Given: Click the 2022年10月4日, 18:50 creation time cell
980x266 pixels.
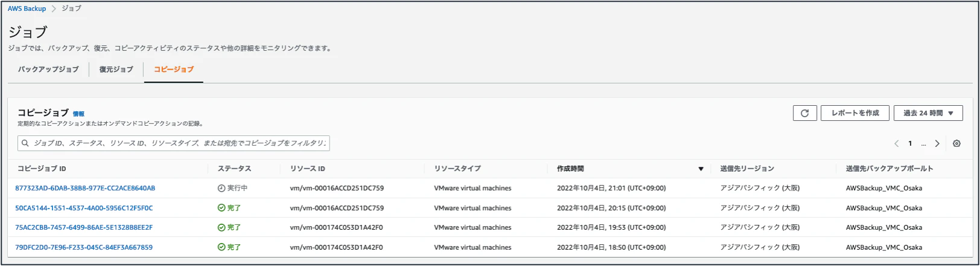Looking at the screenshot, I should click(611, 247).
